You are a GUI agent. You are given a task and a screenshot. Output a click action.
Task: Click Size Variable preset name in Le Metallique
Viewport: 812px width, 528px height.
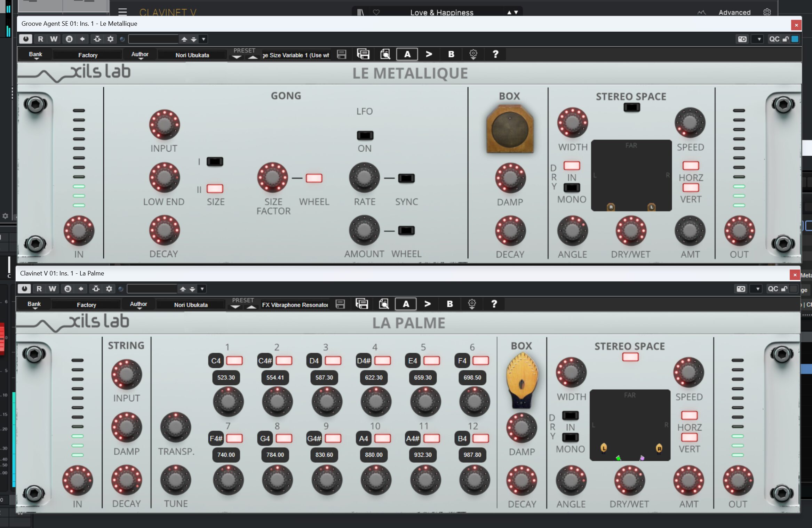coord(296,55)
